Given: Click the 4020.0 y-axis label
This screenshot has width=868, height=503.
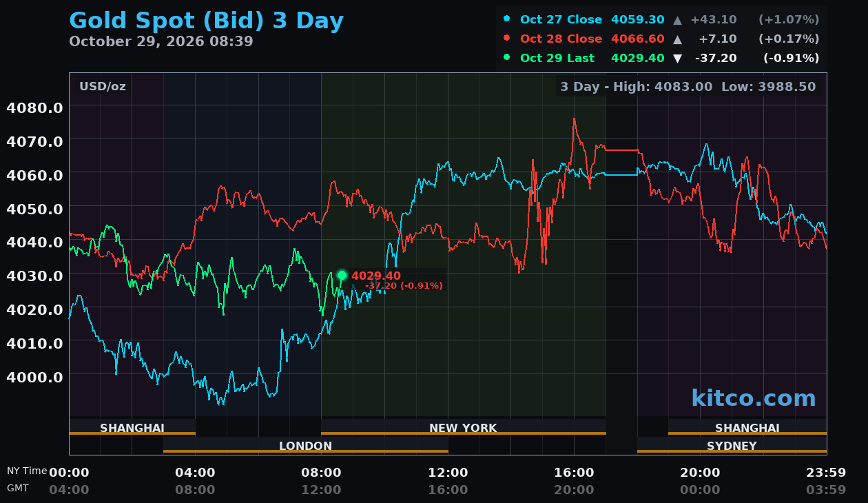Looking at the screenshot, I should (x=34, y=309).
